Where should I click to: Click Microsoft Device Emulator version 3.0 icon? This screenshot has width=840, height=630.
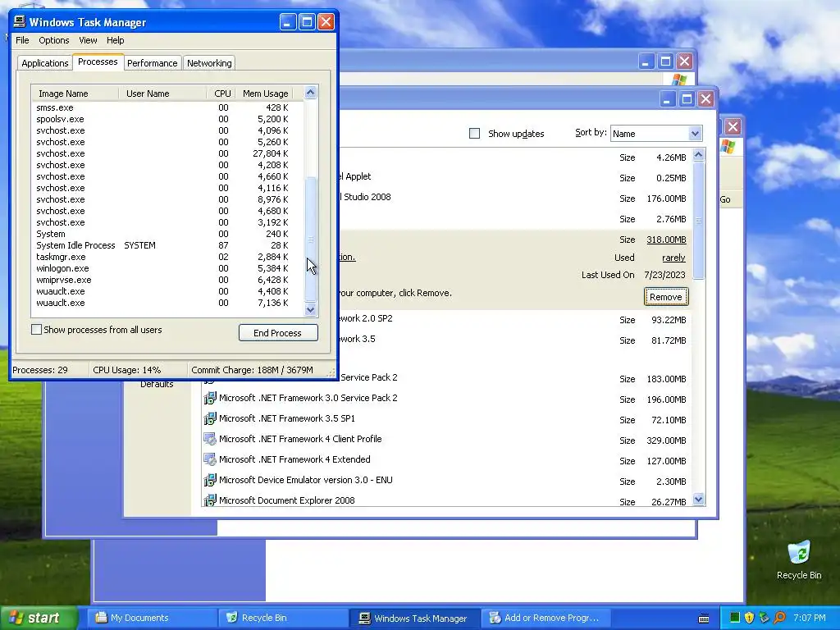point(210,480)
